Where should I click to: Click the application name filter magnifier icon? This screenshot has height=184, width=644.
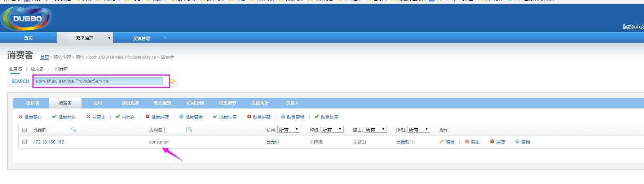click(x=190, y=129)
